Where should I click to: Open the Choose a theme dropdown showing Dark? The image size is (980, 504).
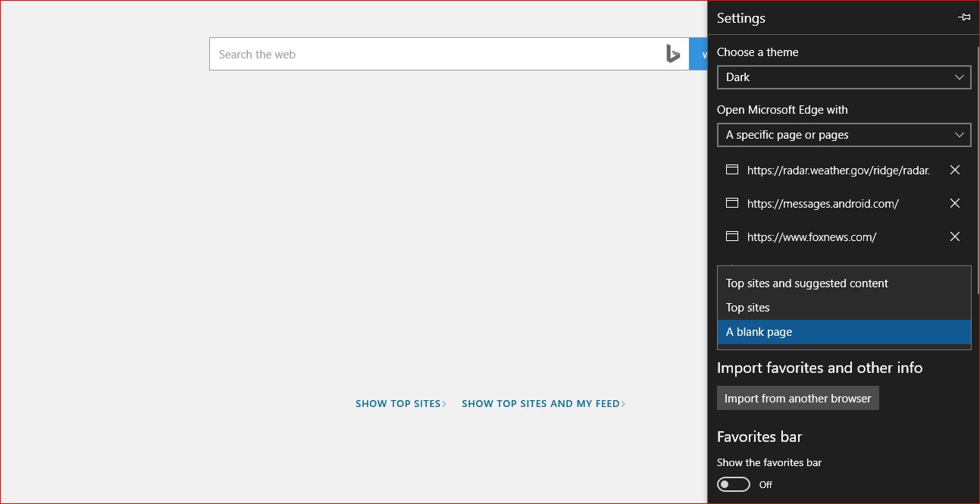[x=844, y=77]
